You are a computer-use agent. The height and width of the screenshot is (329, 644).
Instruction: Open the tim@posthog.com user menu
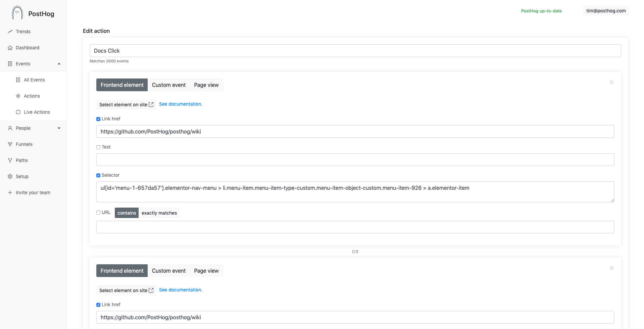[x=606, y=11]
